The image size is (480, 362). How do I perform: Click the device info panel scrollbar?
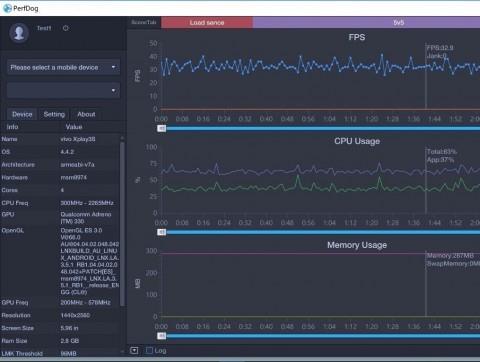[122, 223]
